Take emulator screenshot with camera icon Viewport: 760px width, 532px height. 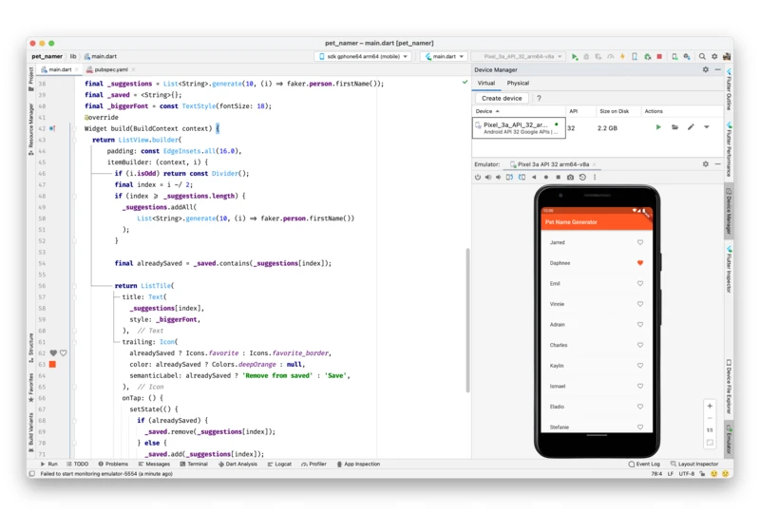point(571,178)
